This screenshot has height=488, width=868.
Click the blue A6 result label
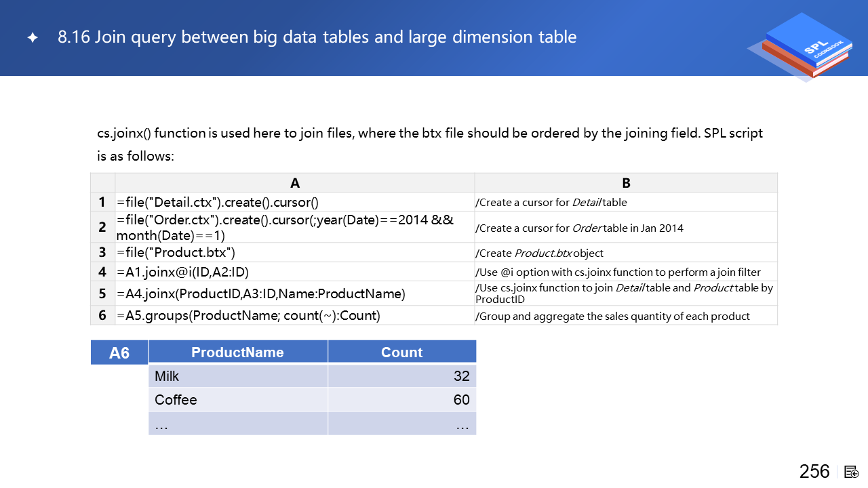pos(119,352)
